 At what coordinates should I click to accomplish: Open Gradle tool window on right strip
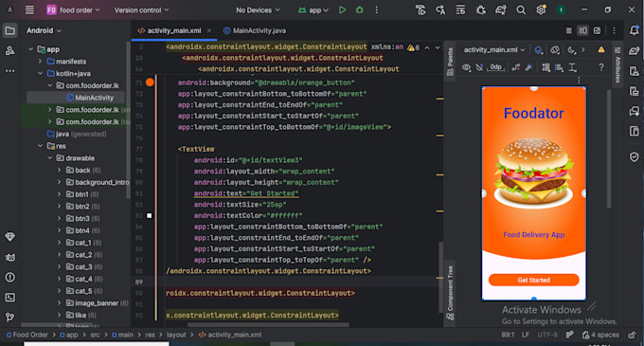pos(635,50)
